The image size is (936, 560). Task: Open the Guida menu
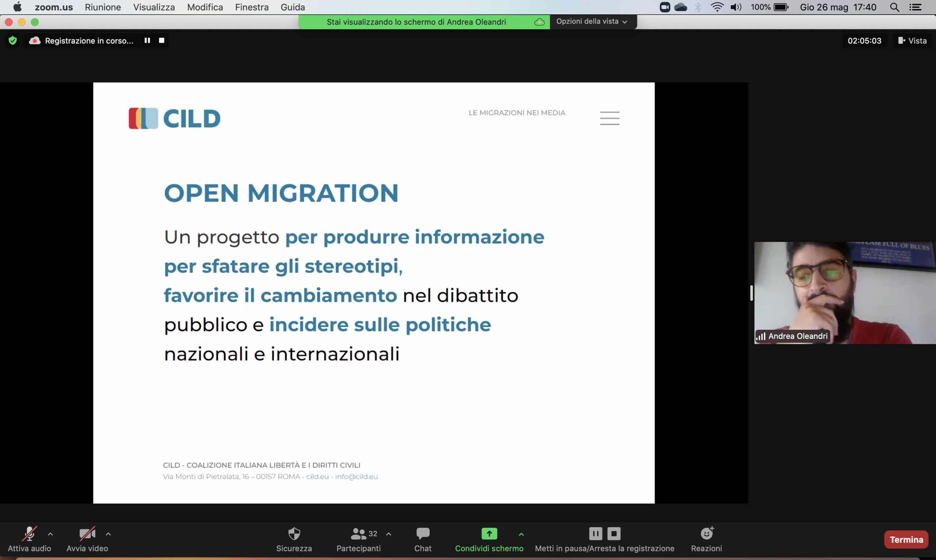pyautogui.click(x=292, y=7)
